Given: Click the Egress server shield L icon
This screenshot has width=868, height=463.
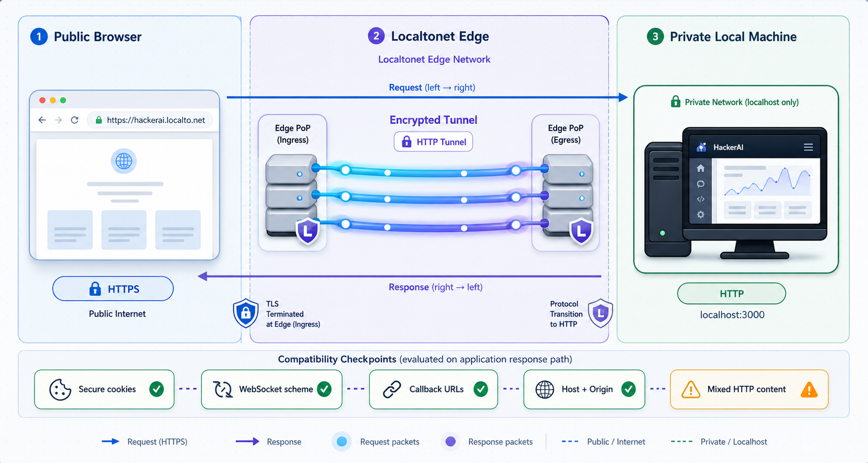Looking at the screenshot, I should 581,231.
